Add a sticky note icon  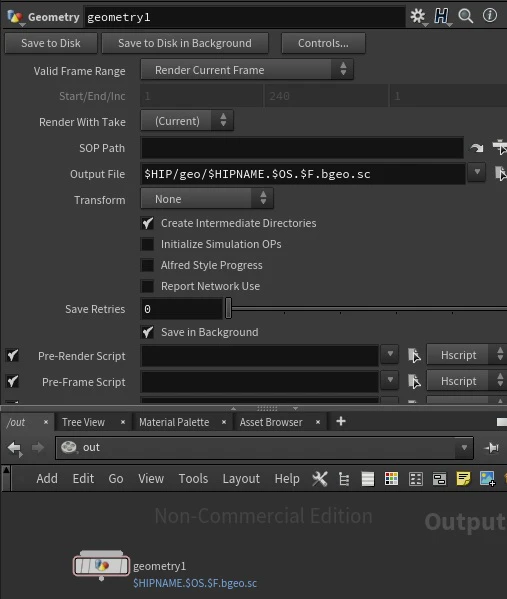click(463, 478)
